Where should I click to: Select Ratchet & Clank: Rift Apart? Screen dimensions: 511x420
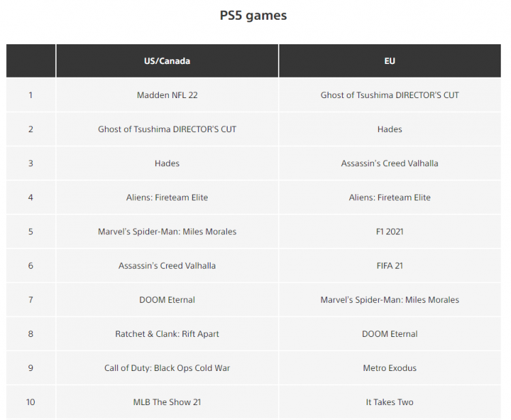(x=167, y=334)
